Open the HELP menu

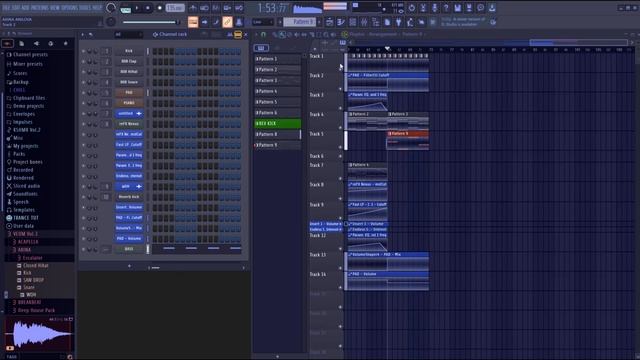(97, 8)
